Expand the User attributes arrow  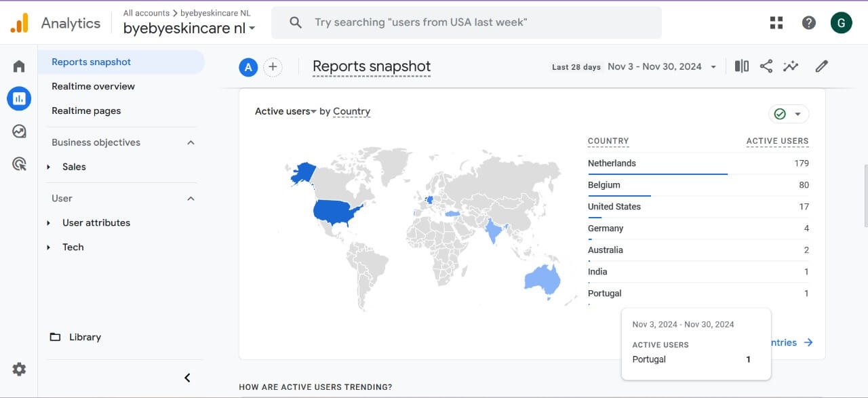click(x=49, y=222)
